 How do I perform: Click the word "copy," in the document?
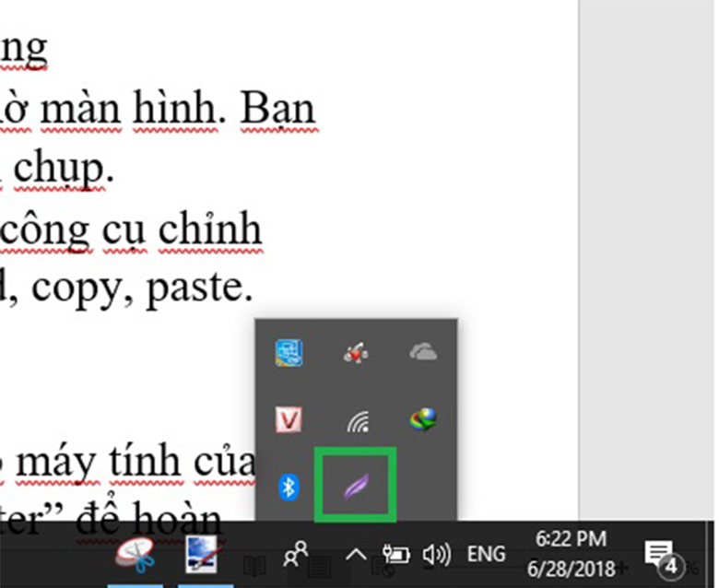tap(83, 288)
